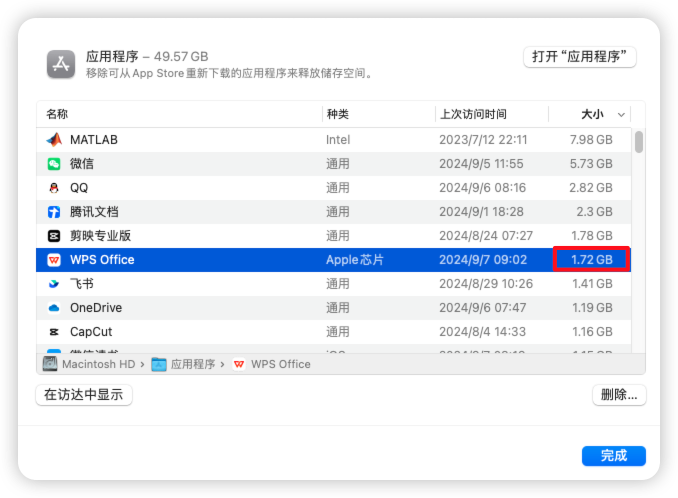
Task: Click the 删除... button
Action: point(619,395)
